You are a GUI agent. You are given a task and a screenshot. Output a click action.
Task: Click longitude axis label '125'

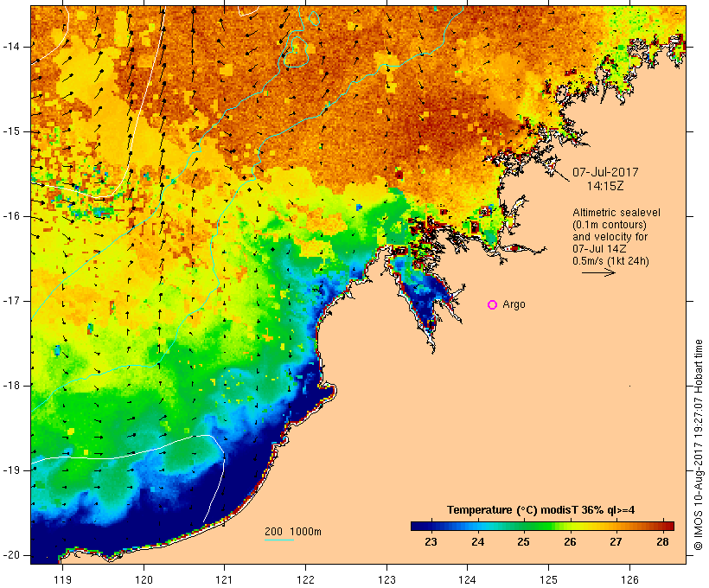tap(548, 579)
